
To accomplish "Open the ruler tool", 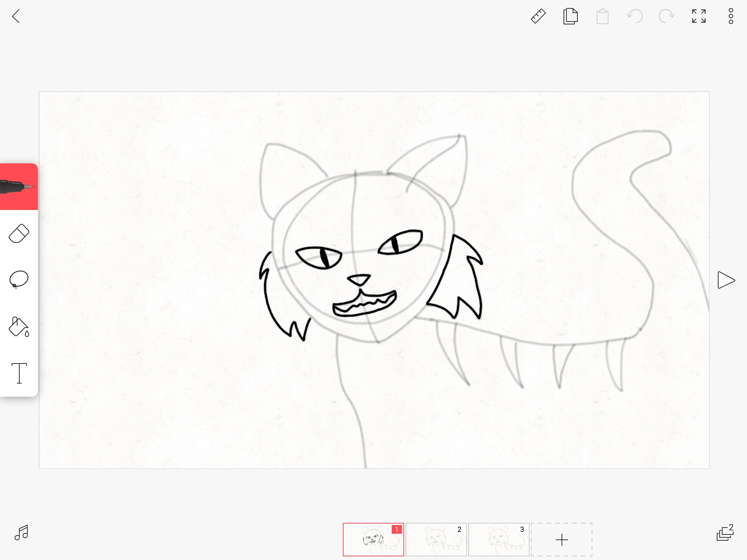I will click(538, 16).
